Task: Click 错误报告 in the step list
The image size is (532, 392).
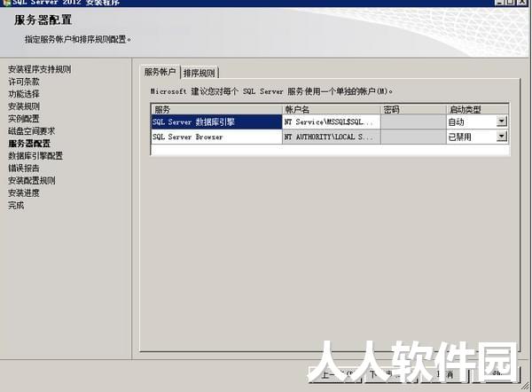Action: tap(24, 168)
